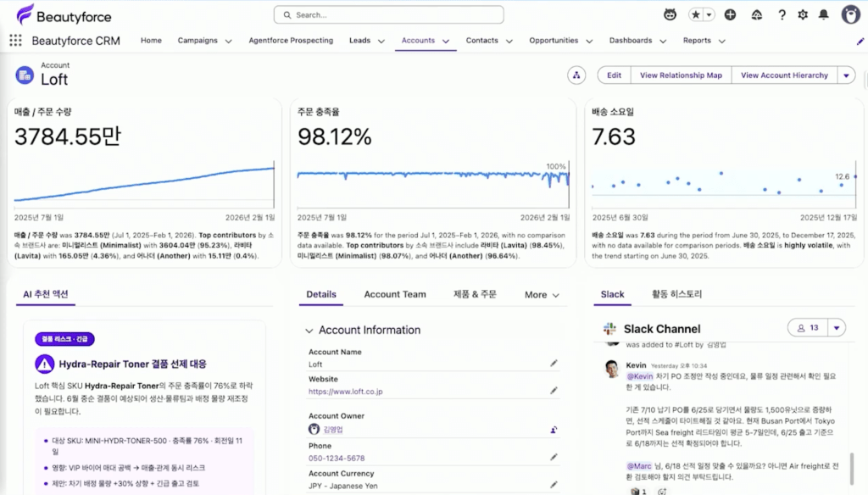The height and width of the screenshot is (495, 868).
Task: Click change Account Owner icon
Action: pyautogui.click(x=554, y=430)
